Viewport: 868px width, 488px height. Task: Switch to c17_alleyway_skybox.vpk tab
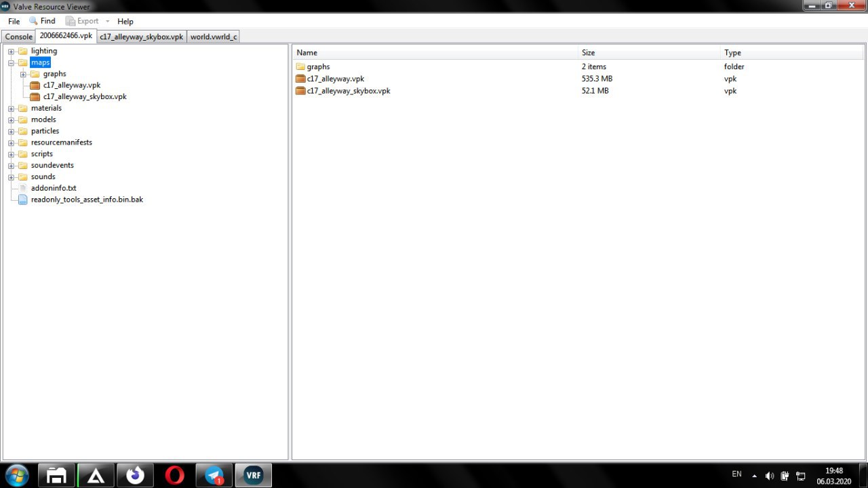click(x=141, y=37)
